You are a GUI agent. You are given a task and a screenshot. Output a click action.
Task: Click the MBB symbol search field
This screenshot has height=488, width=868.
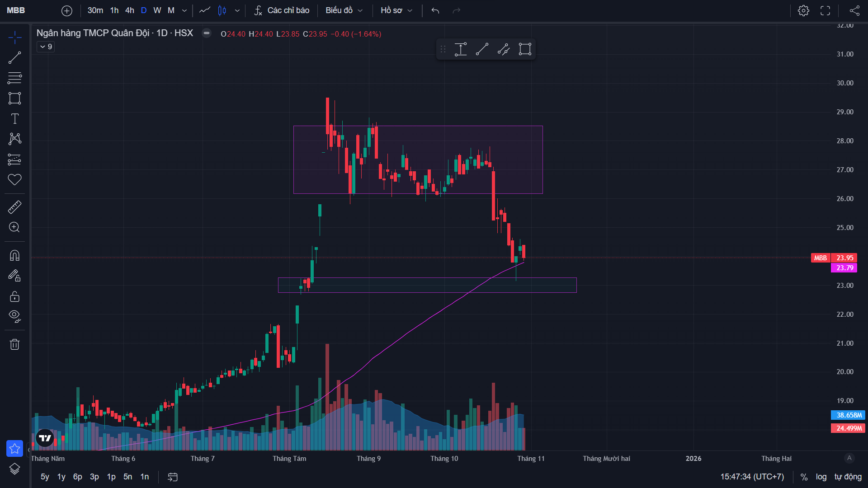tap(16, 10)
